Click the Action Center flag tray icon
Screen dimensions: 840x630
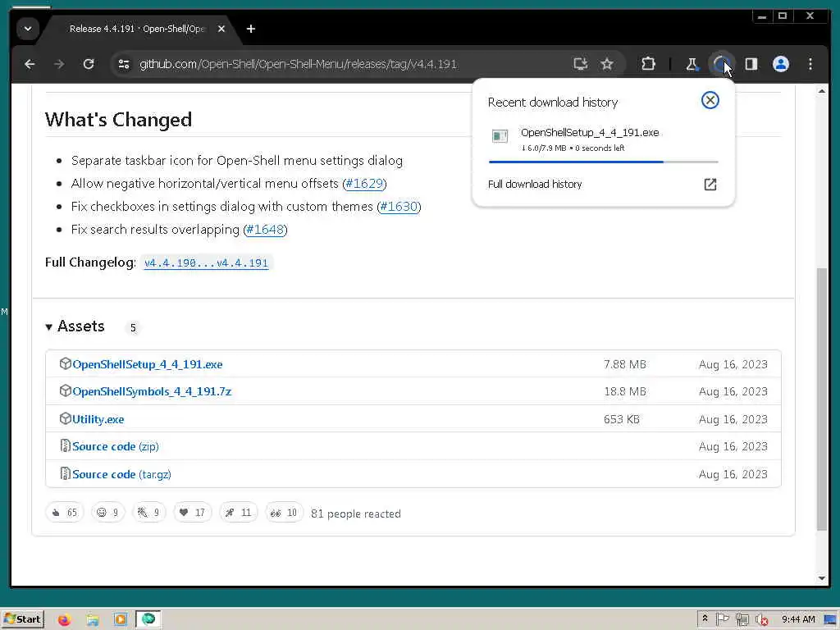[722, 619]
